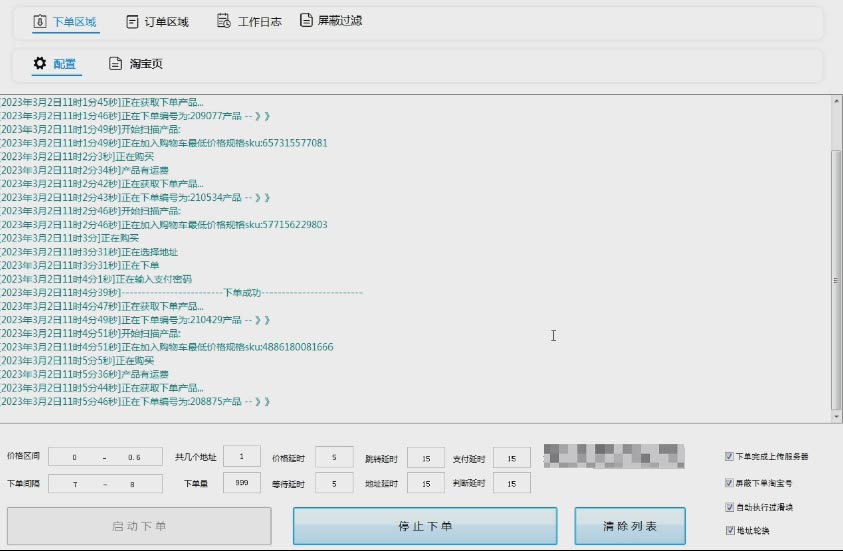Image resolution: width=843 pixels, height=551 pixels.
Task: Click the 支付延时 input field
Action: (x=512, y=459)
